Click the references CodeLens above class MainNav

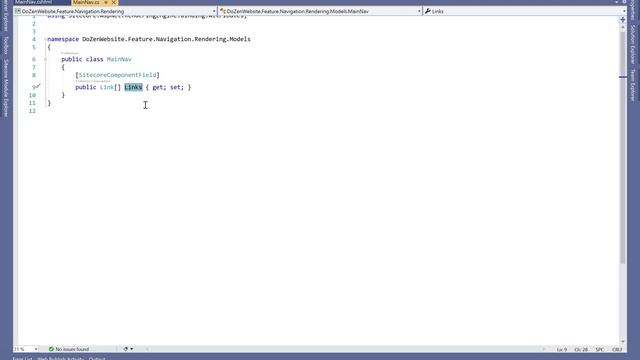tap(70, 53)
